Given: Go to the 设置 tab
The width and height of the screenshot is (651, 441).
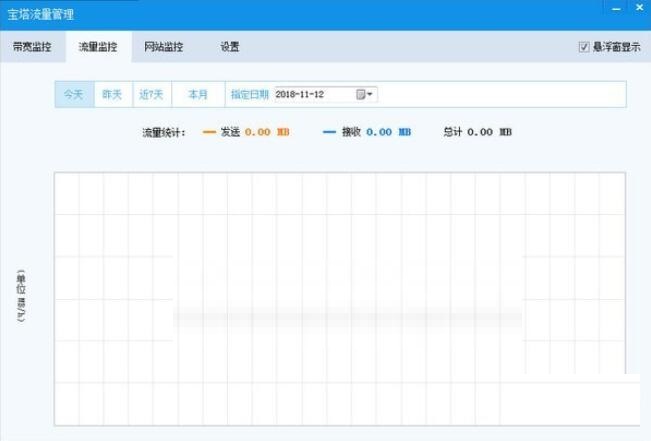Looking at the screenshot, I should tap(230, 47).
